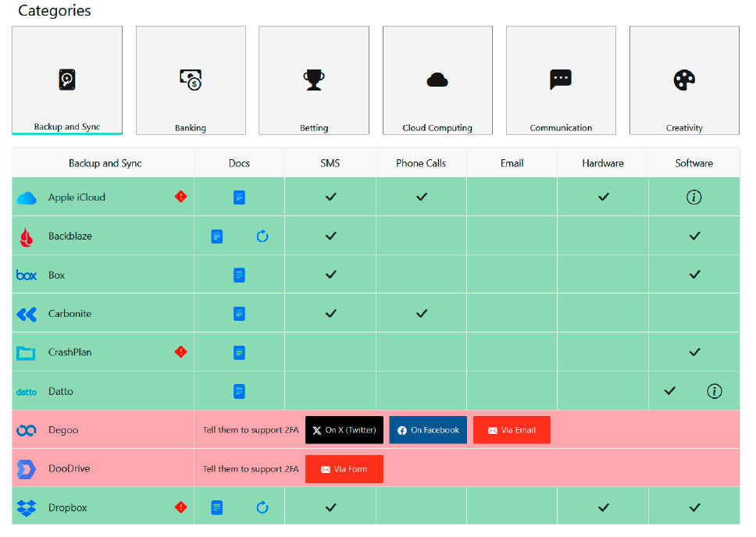
Task: Open the Betting category tile
Action: [314, 80]
